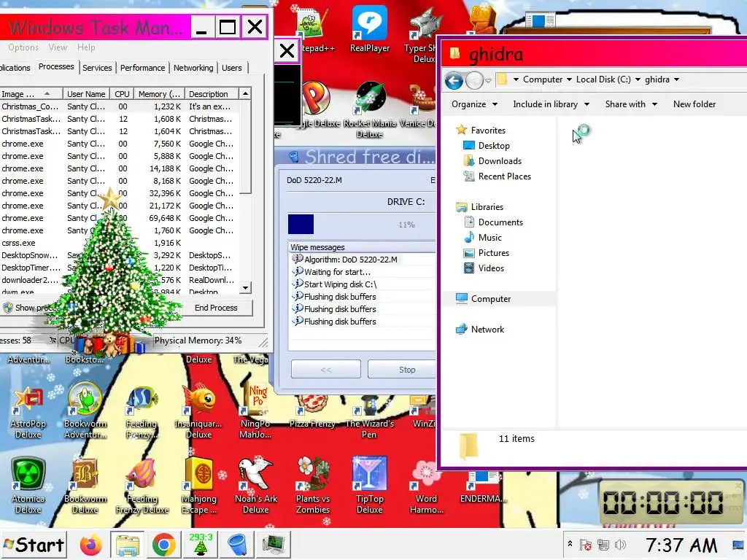Open Share with dropdown

coord(631,104)
